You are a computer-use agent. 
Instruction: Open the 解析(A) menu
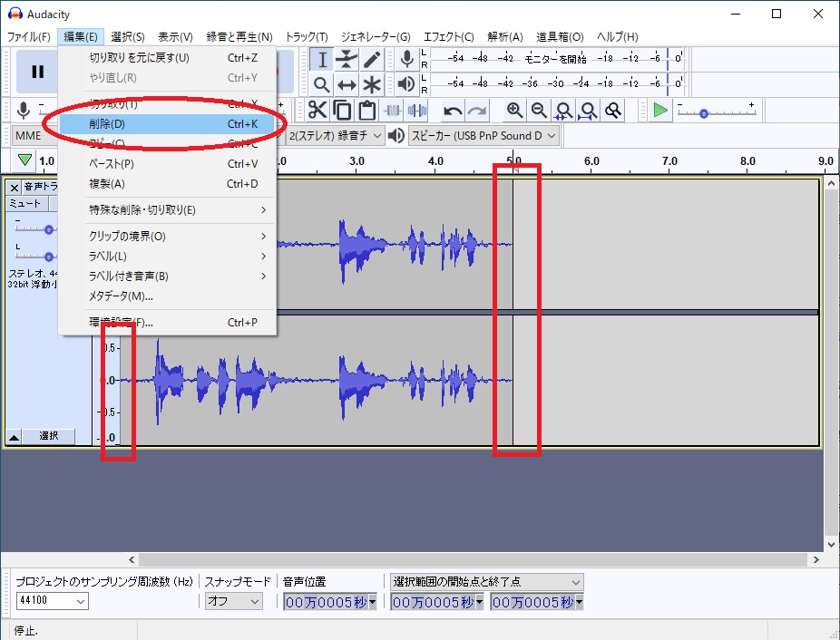[504, 37]
